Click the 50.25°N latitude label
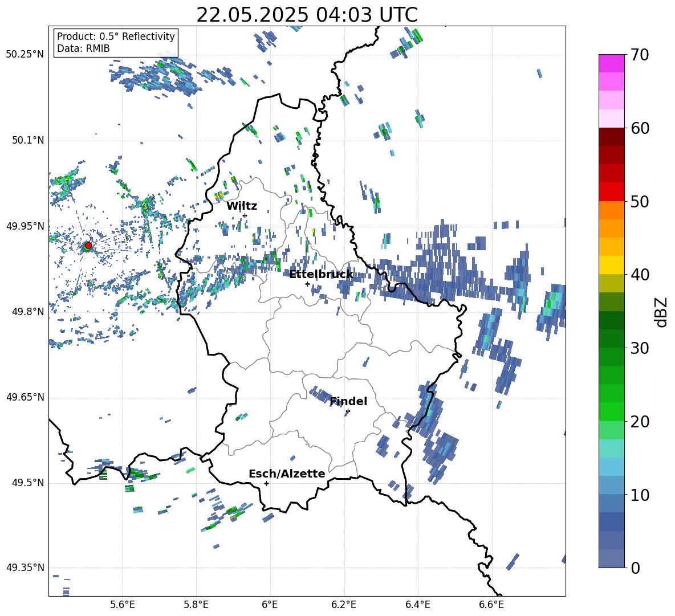 25,55
